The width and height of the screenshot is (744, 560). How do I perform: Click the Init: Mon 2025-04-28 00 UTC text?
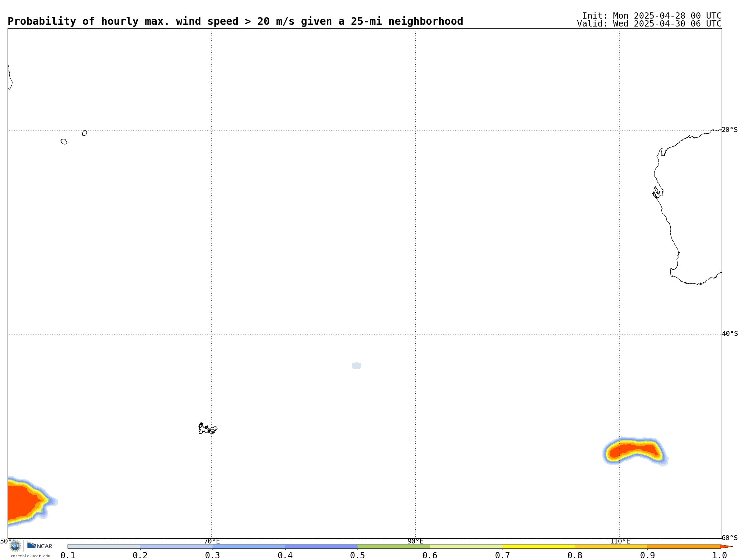(x=652, y=16)
